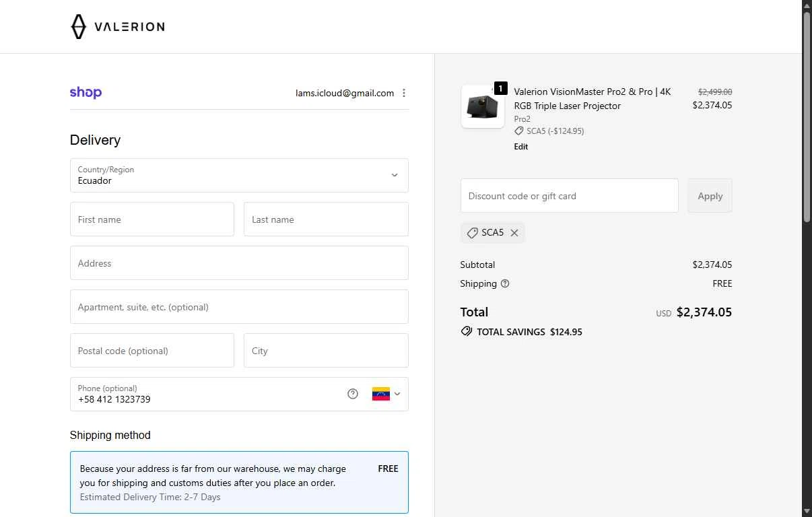Click the lams.icloud@gmail.com email text
The width and height of the screenshot is (812, 517).
(345, 93)
